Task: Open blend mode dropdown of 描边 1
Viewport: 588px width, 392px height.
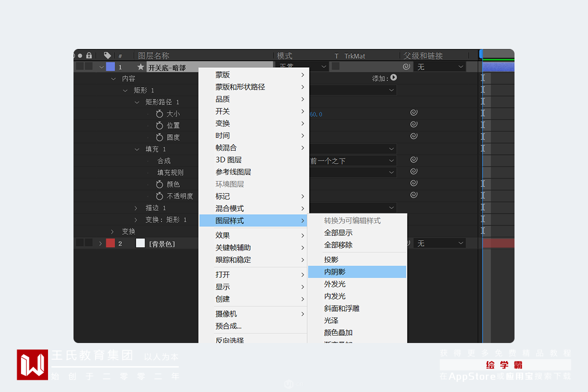Action: tap(353, 208)
